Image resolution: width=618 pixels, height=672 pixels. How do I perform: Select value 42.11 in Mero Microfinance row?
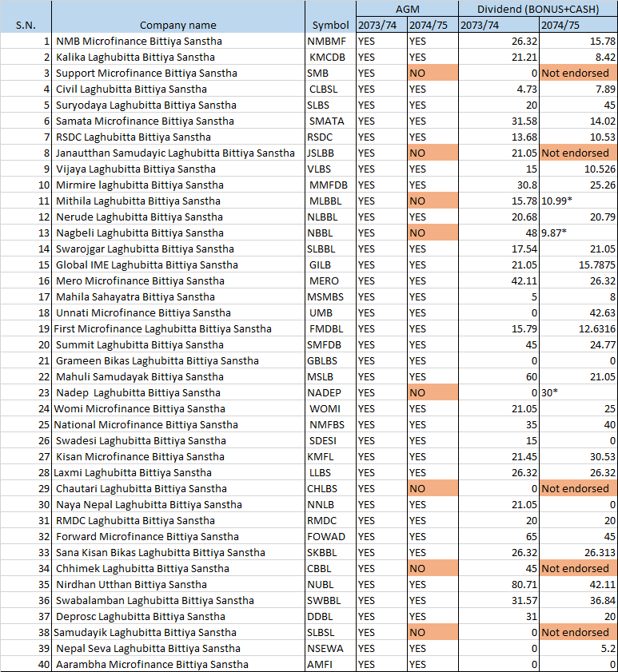[499, 281]
